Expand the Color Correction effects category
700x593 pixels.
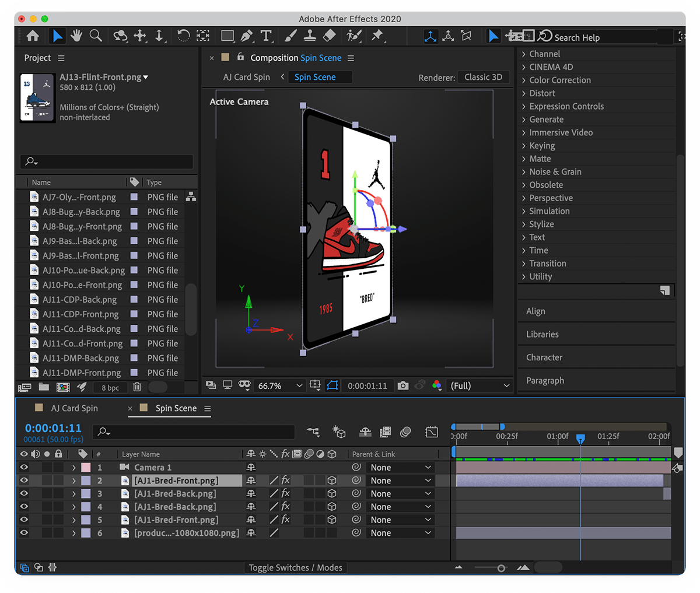pos(524,80)
